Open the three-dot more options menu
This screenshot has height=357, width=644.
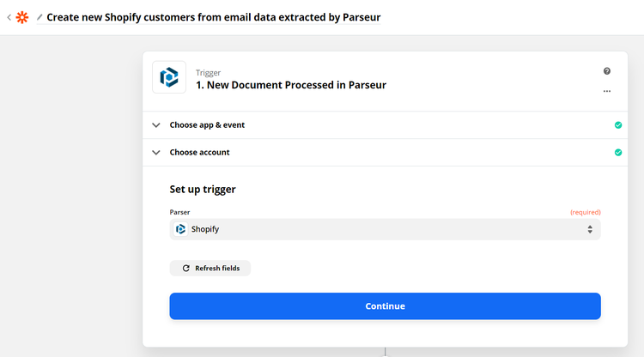(607, 91)
